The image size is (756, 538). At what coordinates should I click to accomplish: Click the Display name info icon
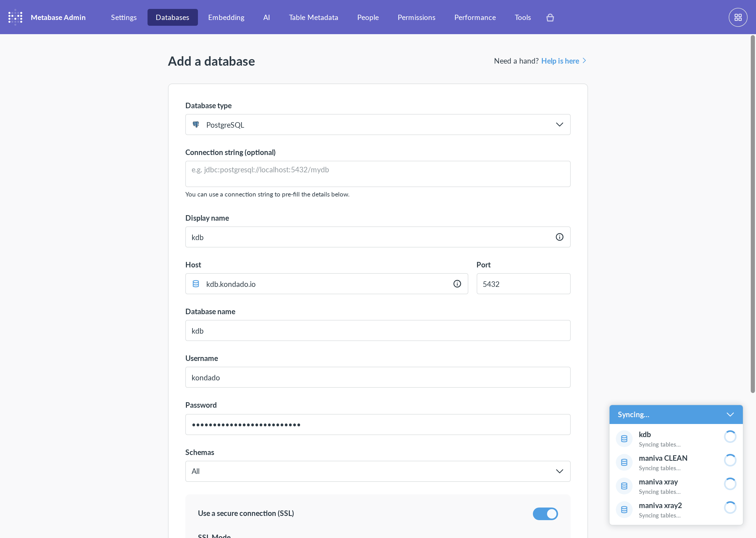pos(559,237)
